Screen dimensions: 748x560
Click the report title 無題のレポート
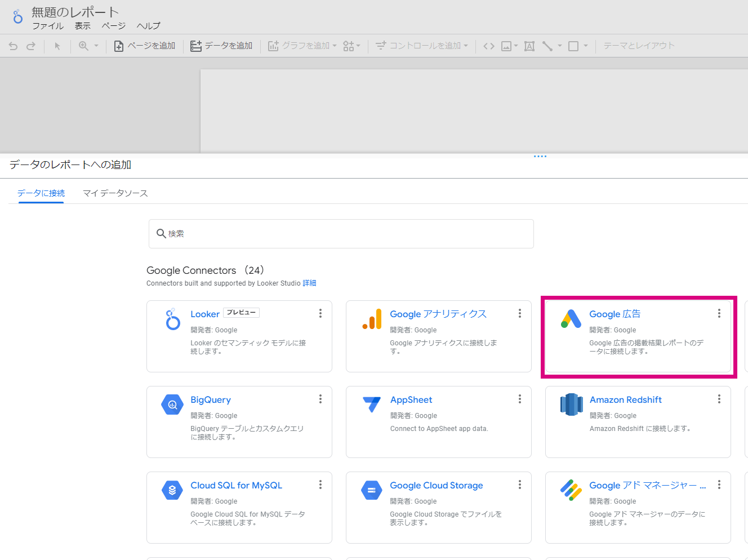click(75, 12)
